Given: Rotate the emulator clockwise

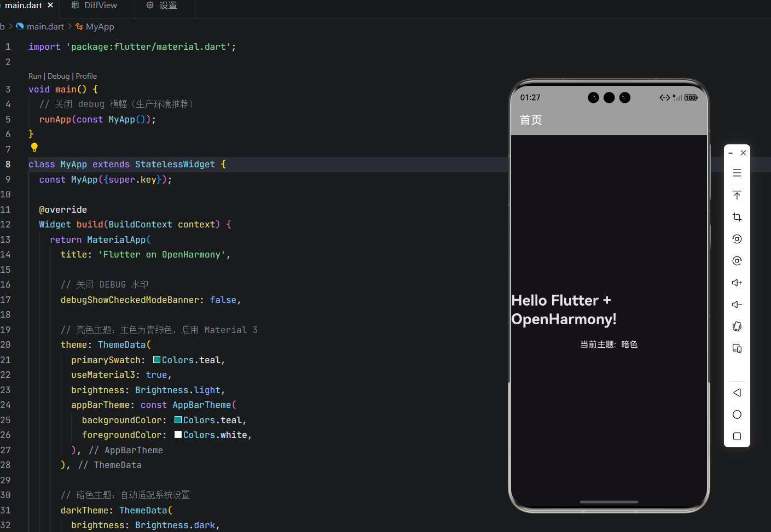Looking at the screenshot, I should [737, 261].
